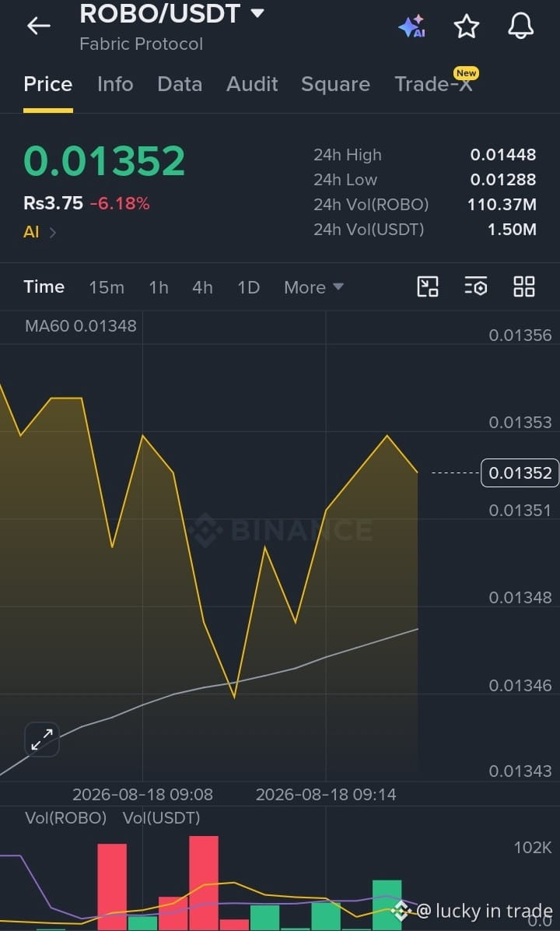Expand the ROBO/USDT pair dropdown
The image size is (560, 931).
257,13
